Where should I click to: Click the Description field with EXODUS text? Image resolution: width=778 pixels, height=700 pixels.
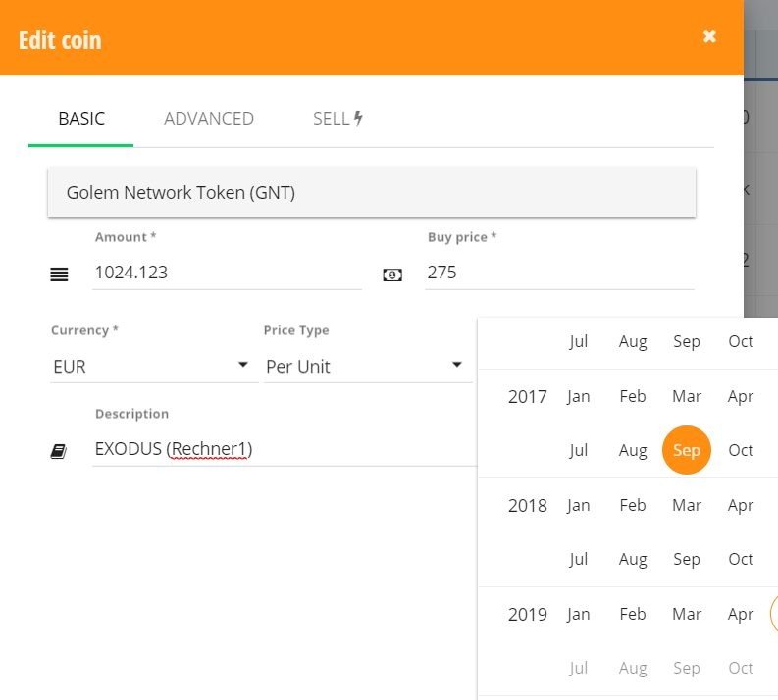point(285,449)
